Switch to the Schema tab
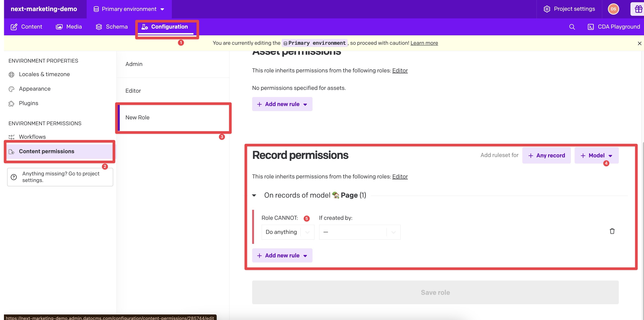Image resolution: width=644 pixels, height=320 pixels. [x=112, y=27]
